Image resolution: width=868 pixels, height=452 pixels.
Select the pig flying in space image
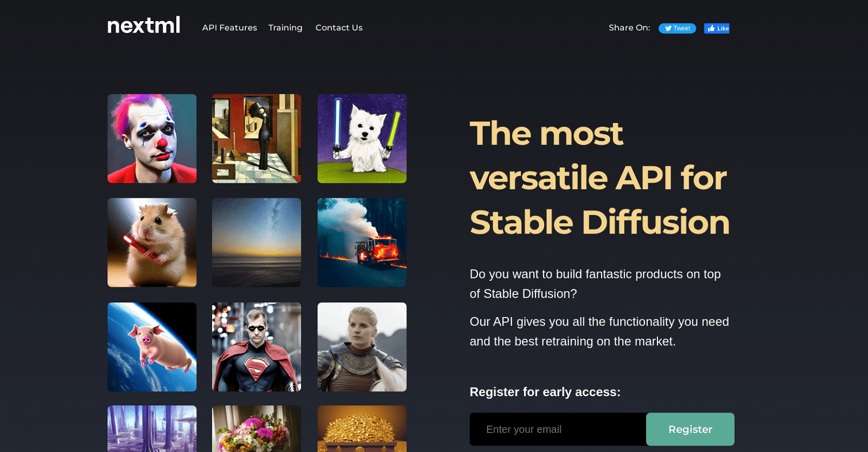pos(152,347)
